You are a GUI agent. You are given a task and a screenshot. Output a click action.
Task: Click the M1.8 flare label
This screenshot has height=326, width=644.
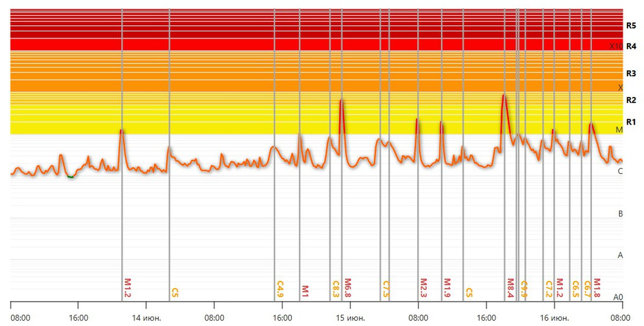click(597, 288)
